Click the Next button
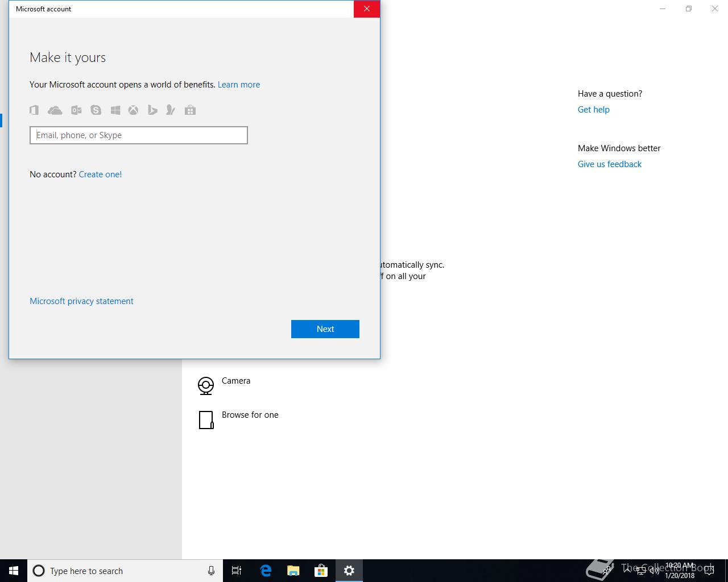This screenshot has height=582, width=728. click(325, 329)
